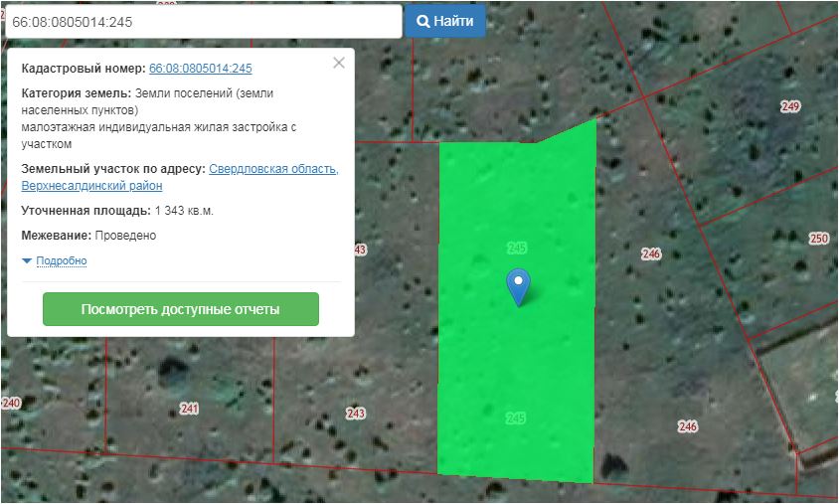Select parcel label 249 on map
Viewport: 839px width, 504px height.
point(790,106)
